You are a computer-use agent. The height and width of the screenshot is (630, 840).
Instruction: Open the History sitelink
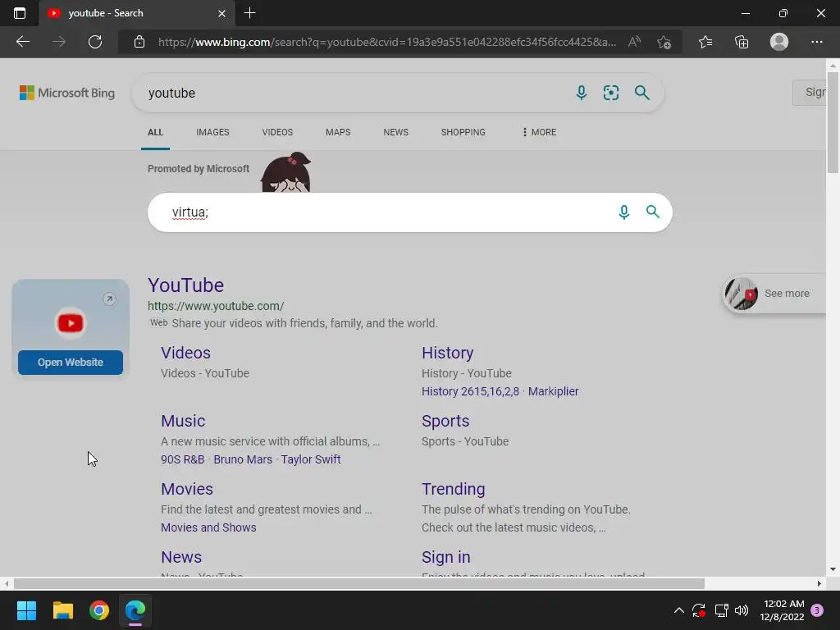tap(447, 353)
